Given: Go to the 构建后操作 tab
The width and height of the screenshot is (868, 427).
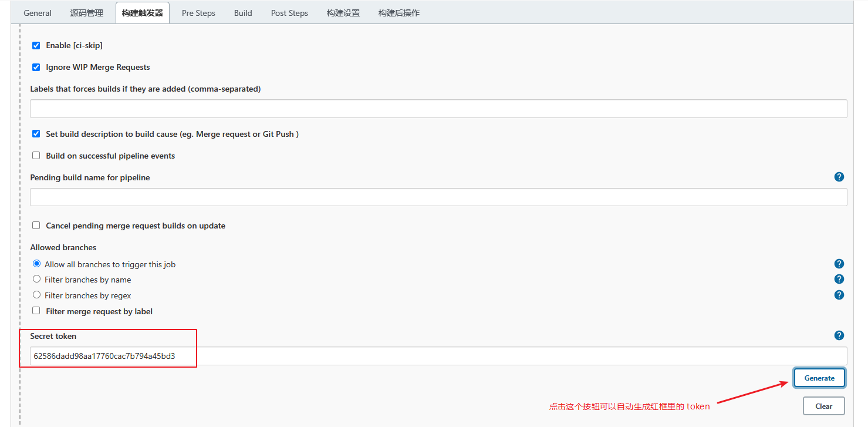Looking at the screenshot, I should [x=399, y=13].
